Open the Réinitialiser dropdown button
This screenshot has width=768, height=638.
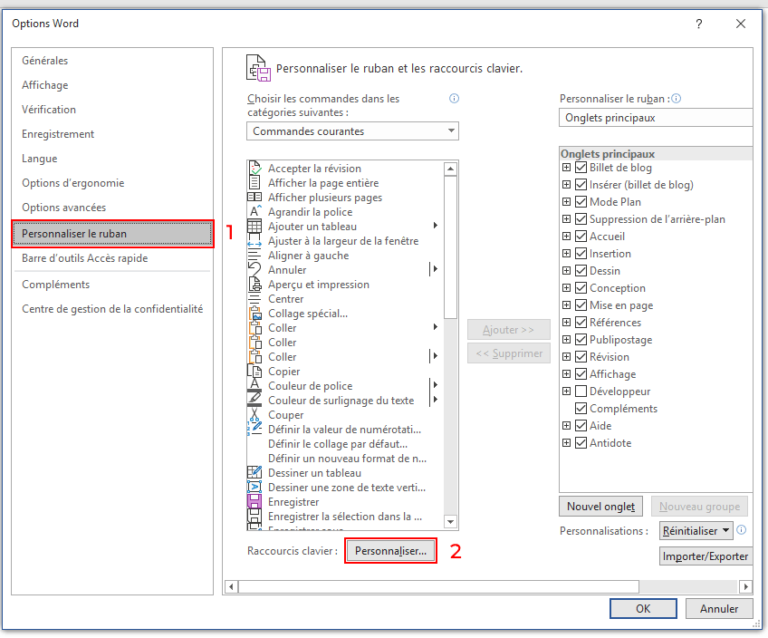tap(697, 531)
